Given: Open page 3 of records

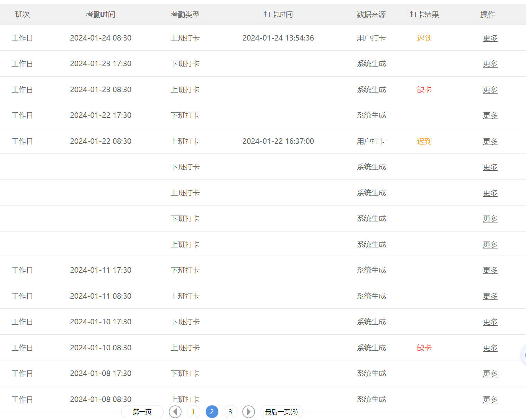Looking at the screenshot, I should 230,412.
